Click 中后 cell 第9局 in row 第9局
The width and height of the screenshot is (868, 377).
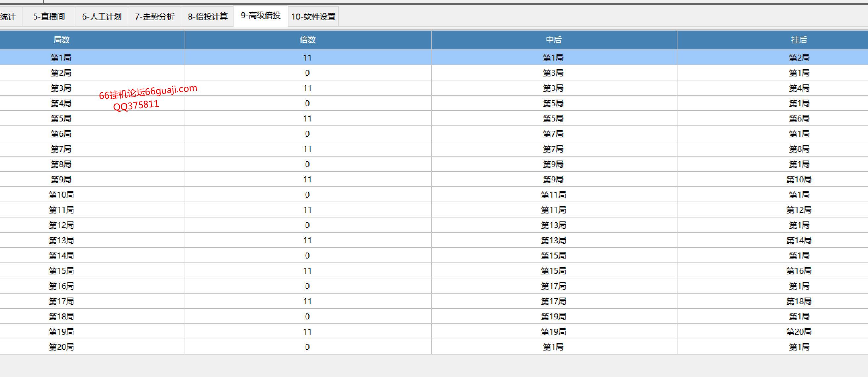point(554,179)
